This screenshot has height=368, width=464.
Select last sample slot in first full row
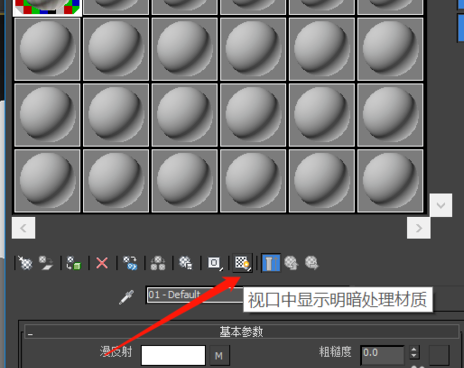(x=390, y=49)
